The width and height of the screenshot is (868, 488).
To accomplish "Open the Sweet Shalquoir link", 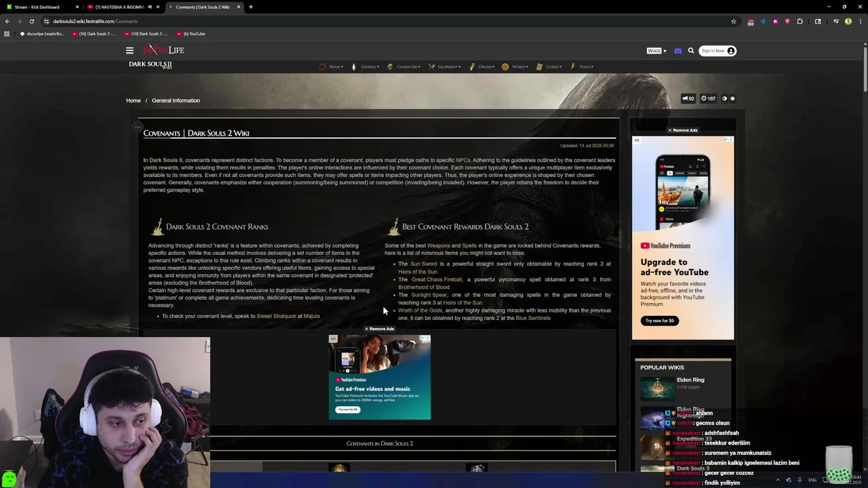I will [276, 316].
